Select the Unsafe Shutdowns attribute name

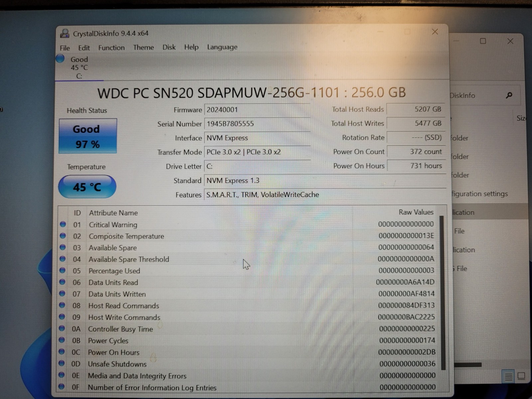pos(117,364)
